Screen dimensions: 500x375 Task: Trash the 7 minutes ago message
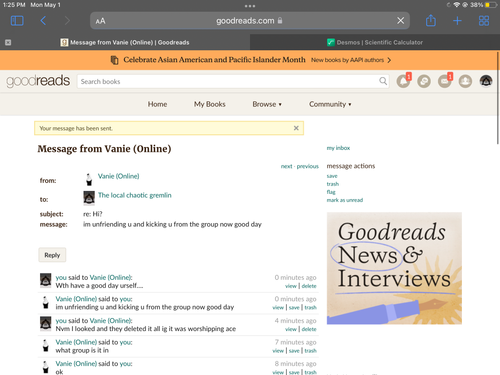coord(310,351)
